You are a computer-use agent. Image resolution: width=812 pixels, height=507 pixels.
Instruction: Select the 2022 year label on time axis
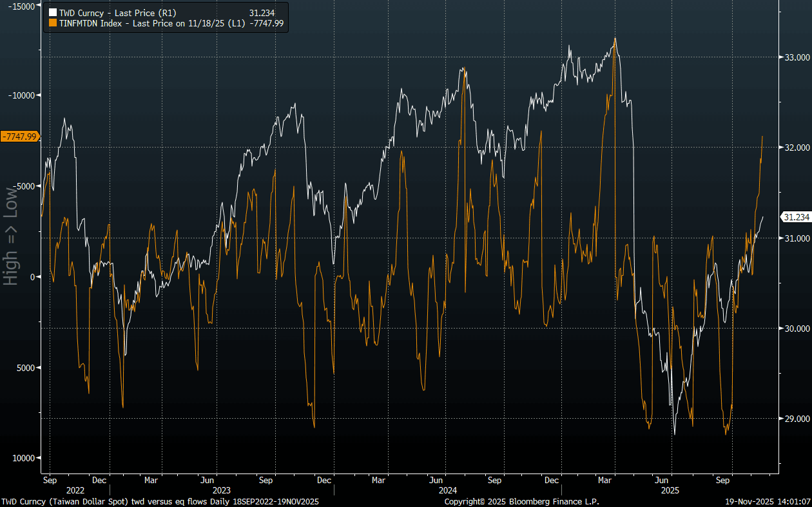coord(75,490)
